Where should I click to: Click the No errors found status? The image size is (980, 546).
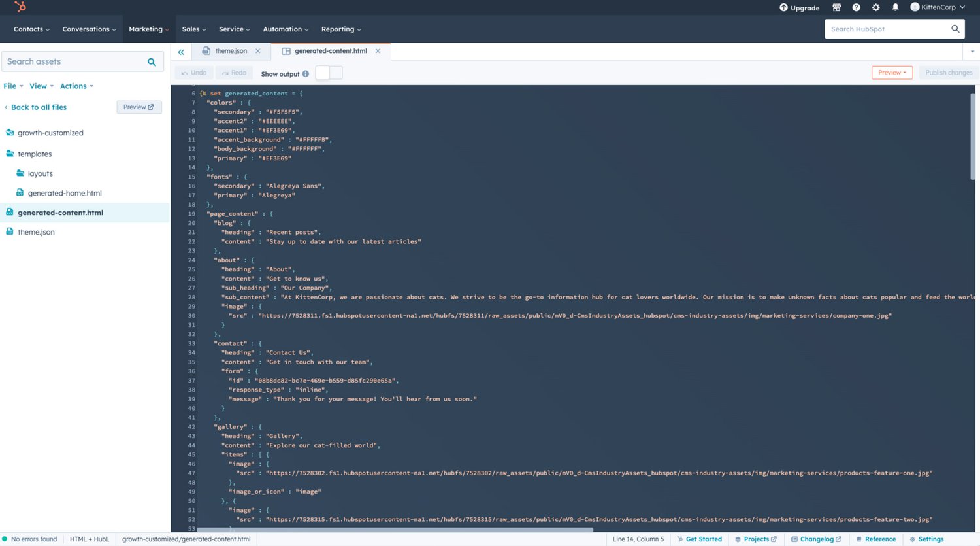(x=30, y=539)
